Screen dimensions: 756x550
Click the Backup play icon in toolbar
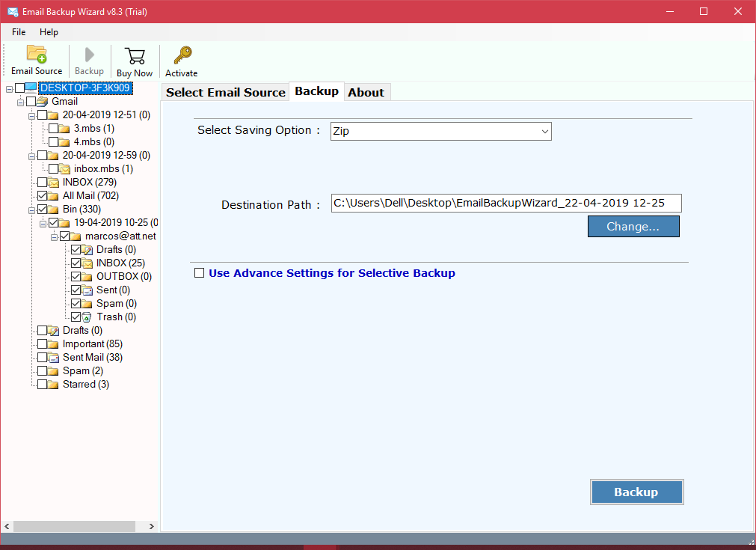click(89, 55)
